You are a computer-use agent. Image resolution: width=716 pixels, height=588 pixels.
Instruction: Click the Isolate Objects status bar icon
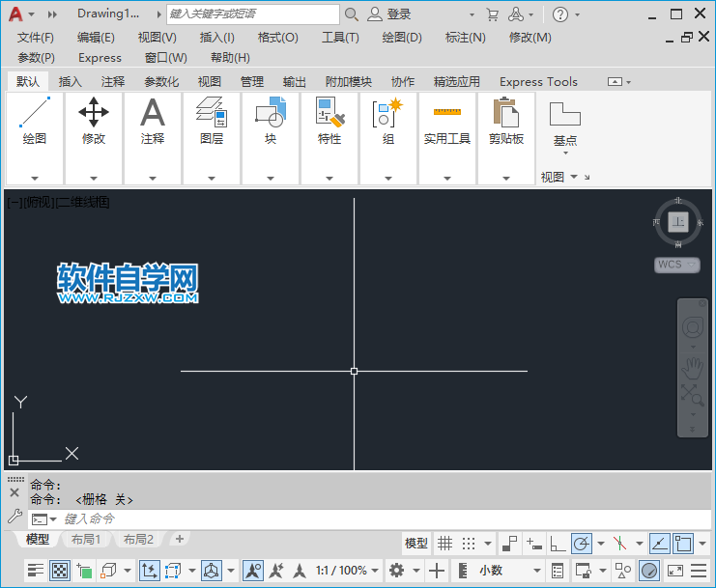623,571
